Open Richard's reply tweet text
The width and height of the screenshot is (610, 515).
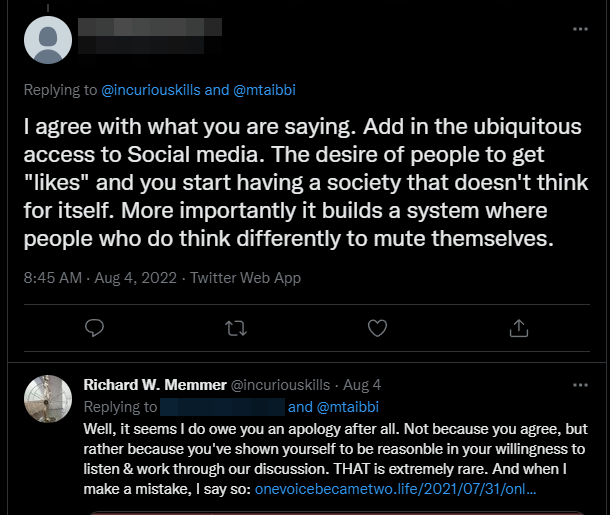tap(330, 448)
